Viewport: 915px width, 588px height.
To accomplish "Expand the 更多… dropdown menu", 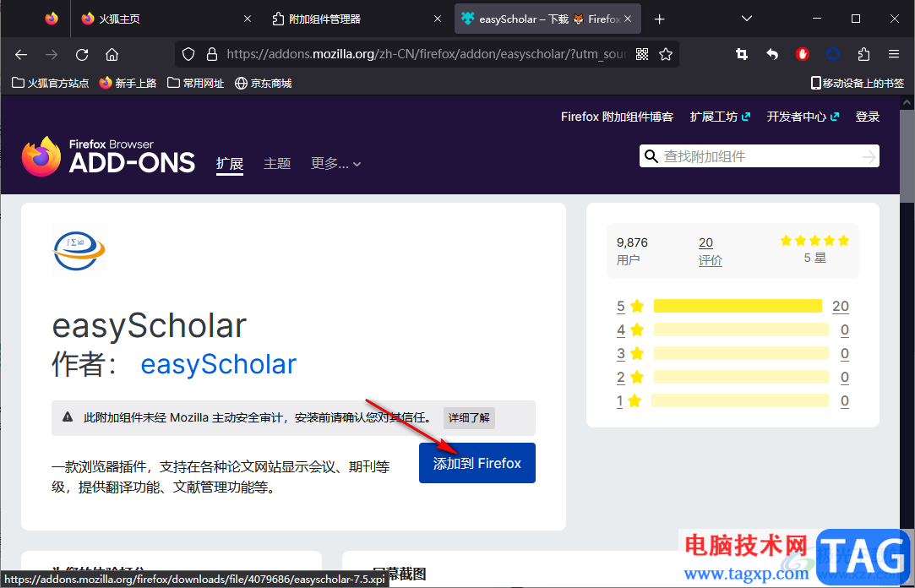I will click(335, 163).
